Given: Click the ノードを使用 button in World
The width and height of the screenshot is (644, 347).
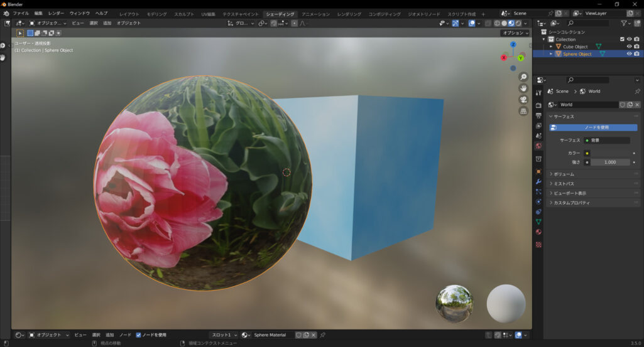Looking at the screenshot, I should click(x=594, y=127).
